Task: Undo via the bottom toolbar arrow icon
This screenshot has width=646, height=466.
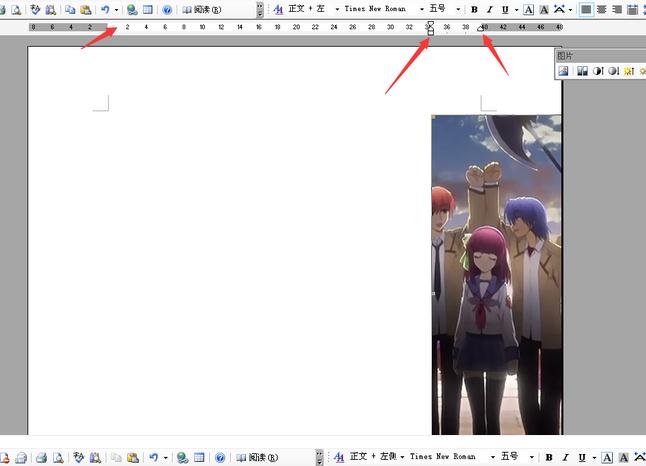Action: tap(154, 457)
